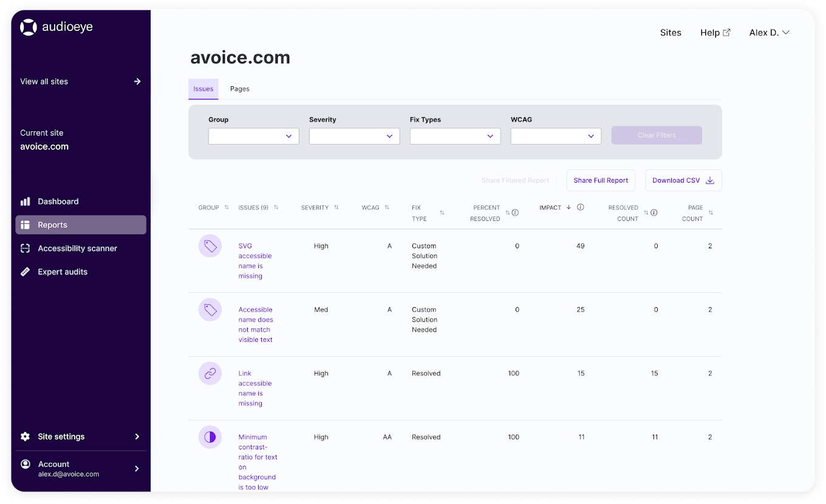The image size is (826, 504).
Task: Click the Share Filtered Report button
Action: coord(515,180)
